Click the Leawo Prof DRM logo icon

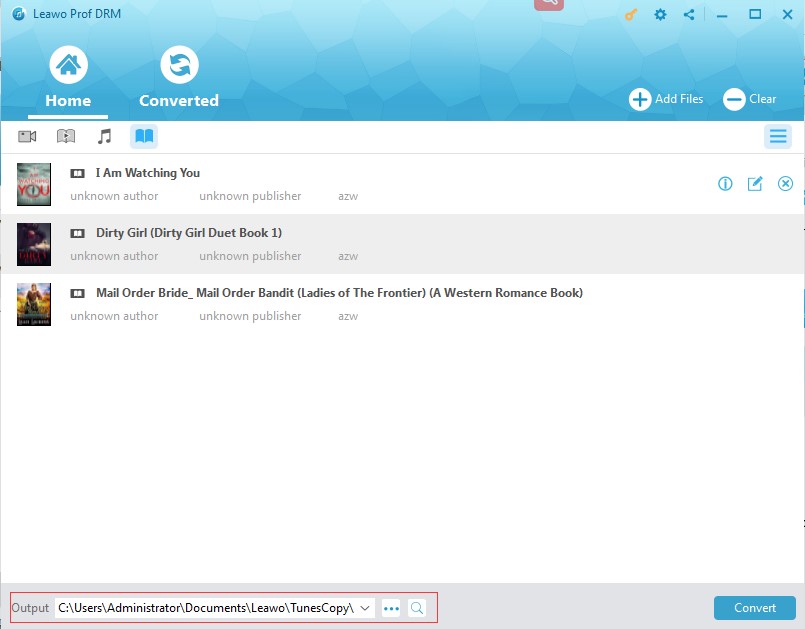click(x=19, y=14)
